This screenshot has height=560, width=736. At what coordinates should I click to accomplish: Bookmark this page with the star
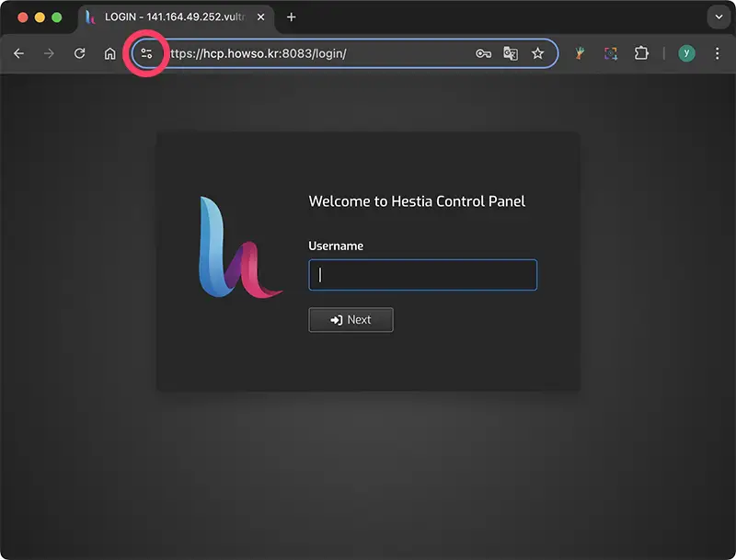coord(538,53)
